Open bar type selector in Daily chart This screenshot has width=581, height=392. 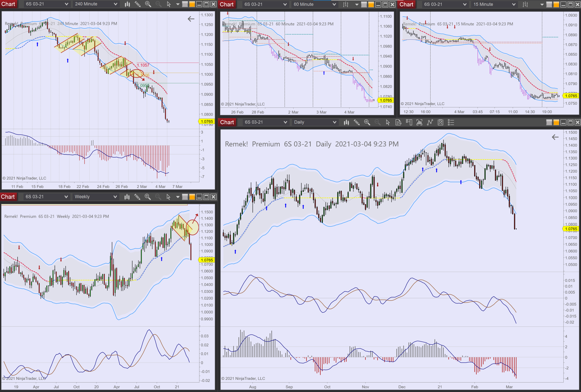point(346,122)
